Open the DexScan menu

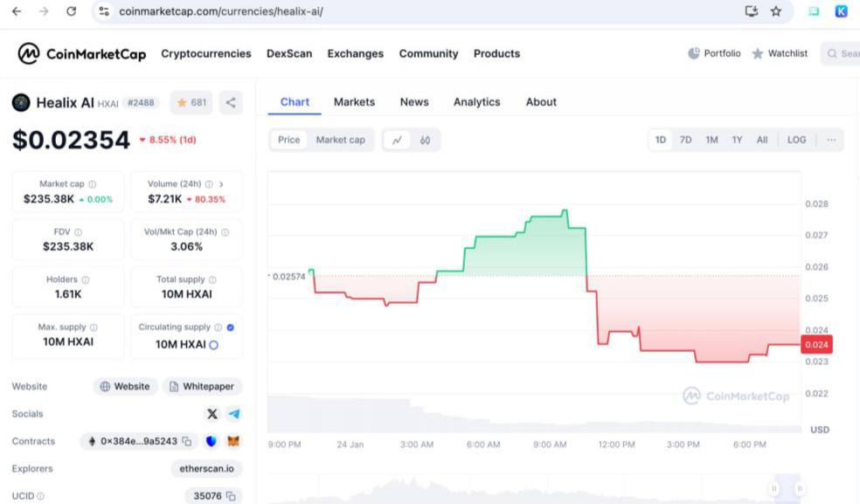tap(289, 54)
